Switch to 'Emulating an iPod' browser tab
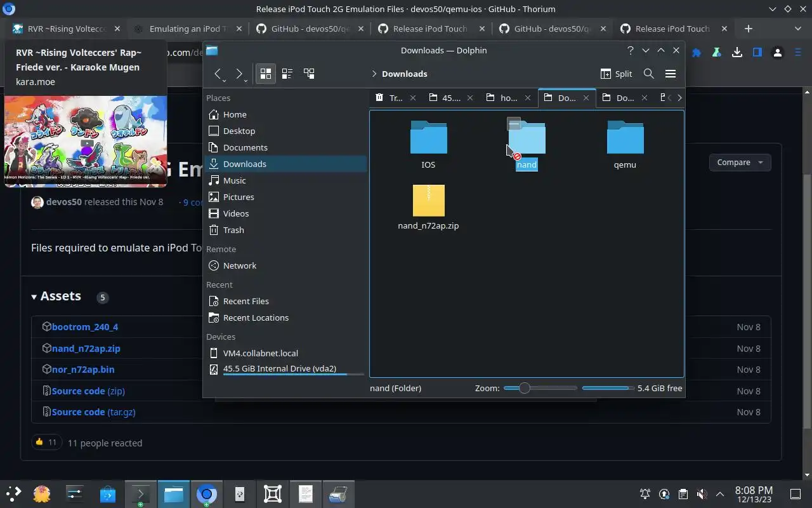Image resolution: width=812 pixels, height=508 pixels. pos(187,29)
